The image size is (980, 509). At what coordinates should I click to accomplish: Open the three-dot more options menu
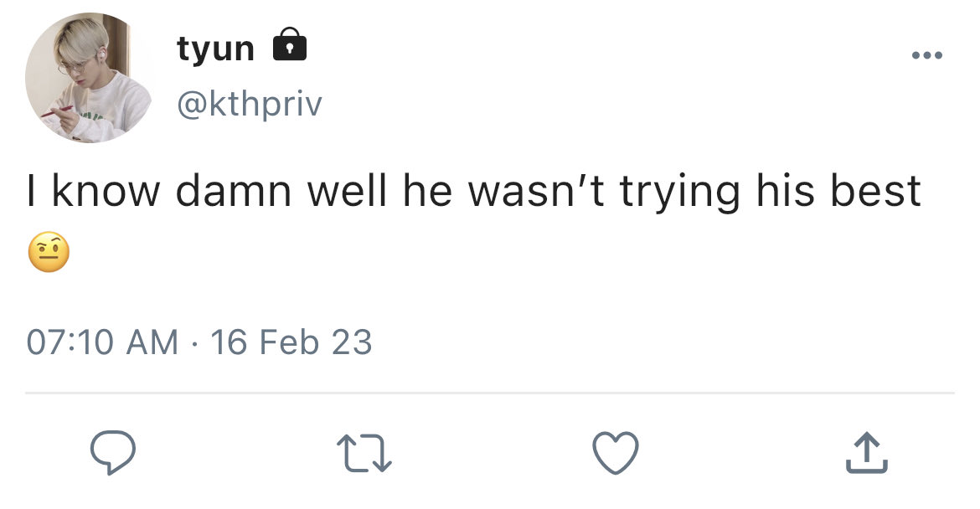[x=927, y=55]
